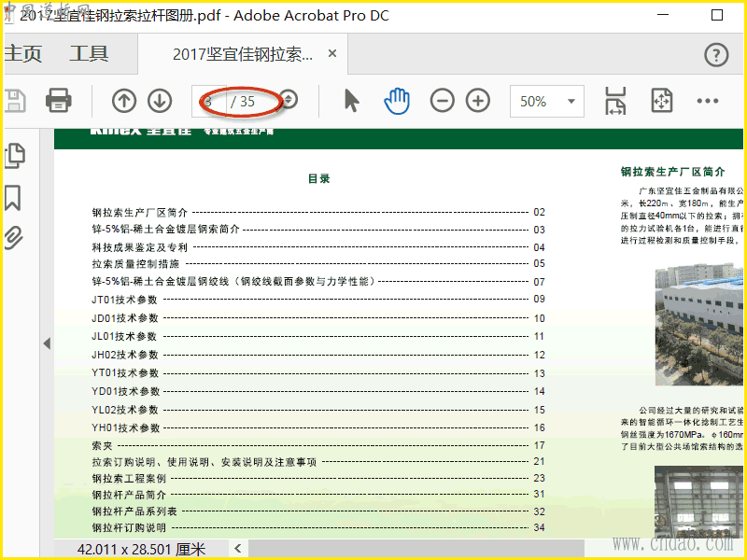Expand the left navigation pane arrow
This screenshot has width=747, height=560.
tap(47, 343)
